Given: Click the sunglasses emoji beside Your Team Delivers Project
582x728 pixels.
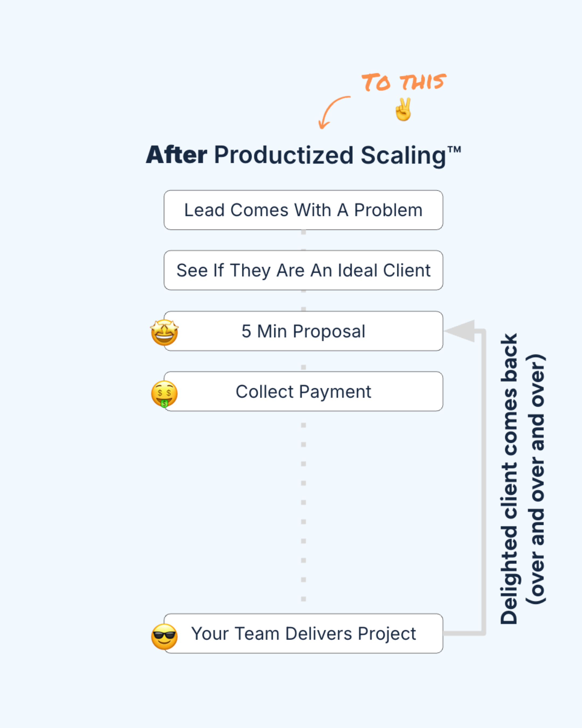Looking at the screenshot, I should (x=164, y=636).
